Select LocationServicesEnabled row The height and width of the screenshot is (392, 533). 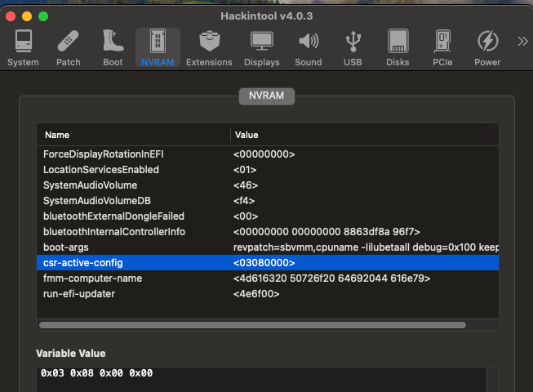[268, 170]
